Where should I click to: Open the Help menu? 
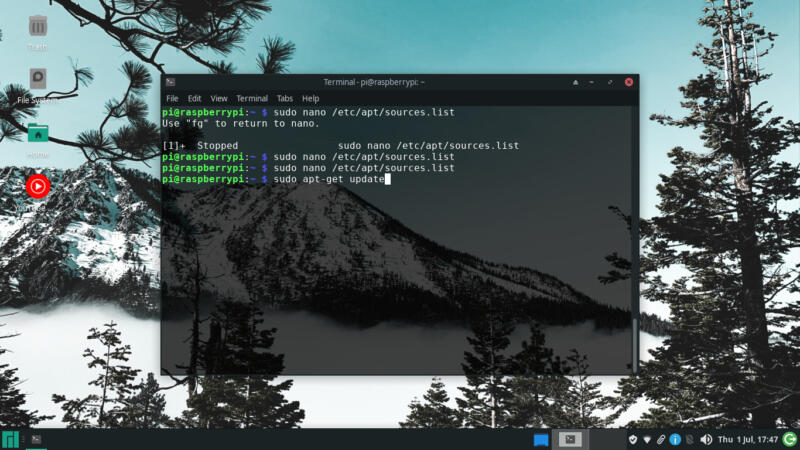310,98
